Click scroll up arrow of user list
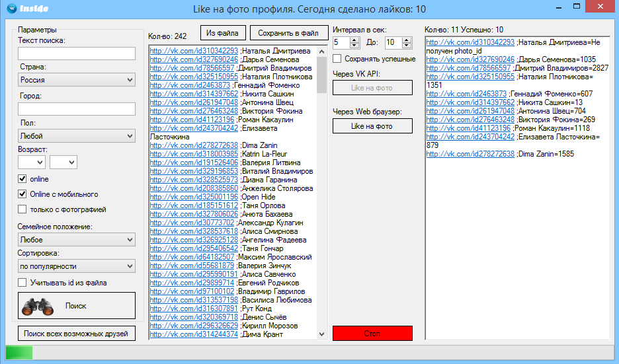The image size is (619, 364). [x=322, y=52]
